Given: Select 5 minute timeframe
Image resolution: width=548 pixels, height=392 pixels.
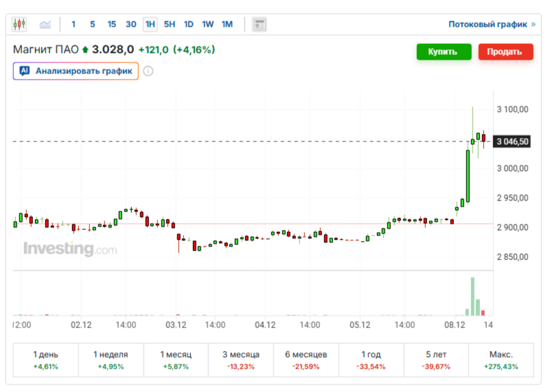Looking at the screenshot, I should pyautogui.click(x=92, y=24).
